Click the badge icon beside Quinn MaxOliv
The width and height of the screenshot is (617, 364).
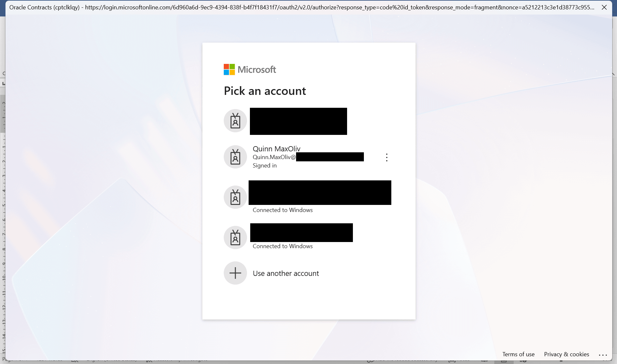[x=235, y=157]
